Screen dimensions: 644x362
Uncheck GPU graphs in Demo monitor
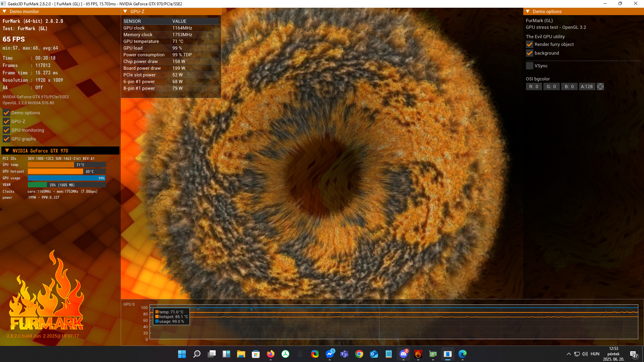click(x=6, y=139)
